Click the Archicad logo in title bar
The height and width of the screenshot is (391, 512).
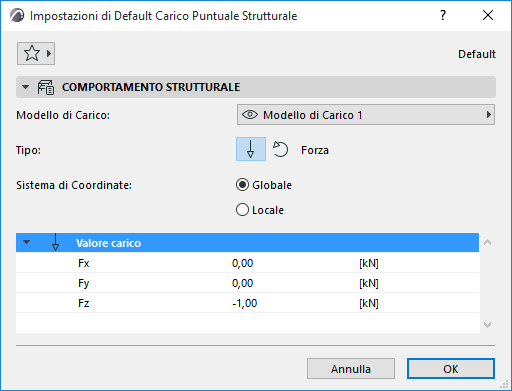pyautogui.click(x=17, y=16)
